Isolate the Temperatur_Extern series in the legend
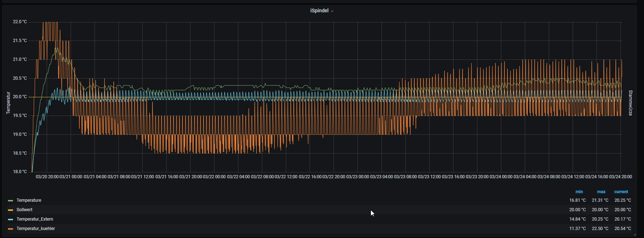The height and width of the screenshot is (238, 644). pyautogui.click(x=35, y=219)
